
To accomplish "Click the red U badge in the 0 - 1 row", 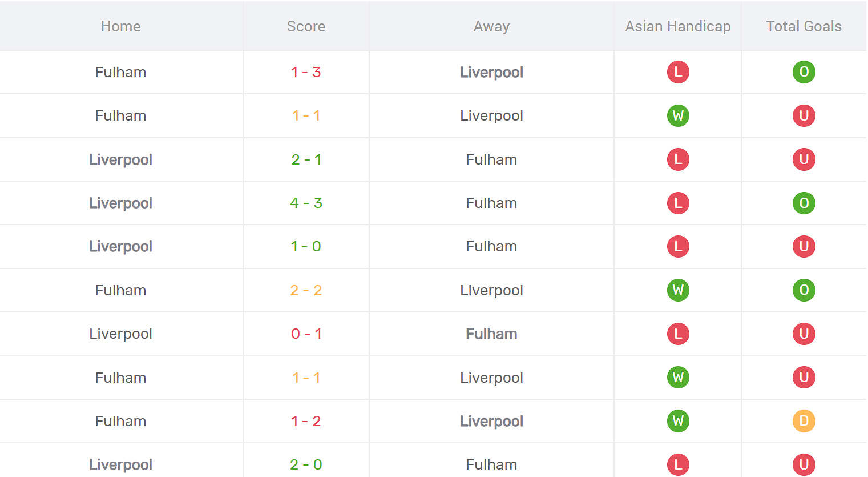I will (x=804, y=334).
